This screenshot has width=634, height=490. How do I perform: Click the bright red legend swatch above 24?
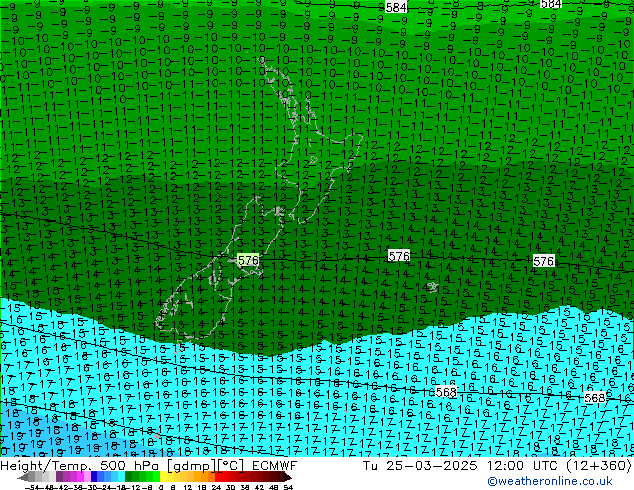click(218, 476)
